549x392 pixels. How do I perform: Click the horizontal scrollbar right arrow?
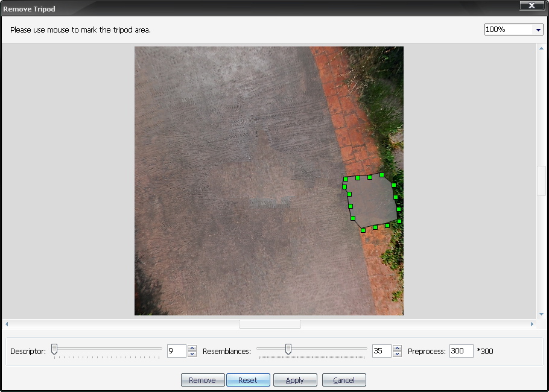[532, 324]
